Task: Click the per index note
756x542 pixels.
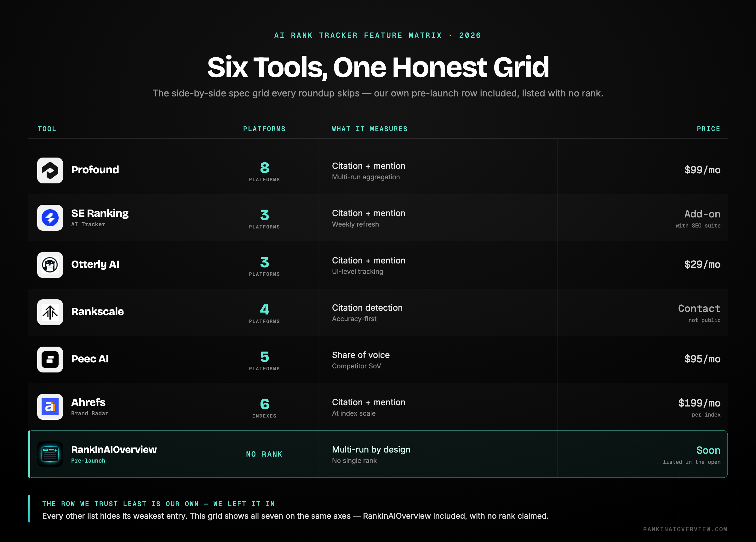Action: 706,415
